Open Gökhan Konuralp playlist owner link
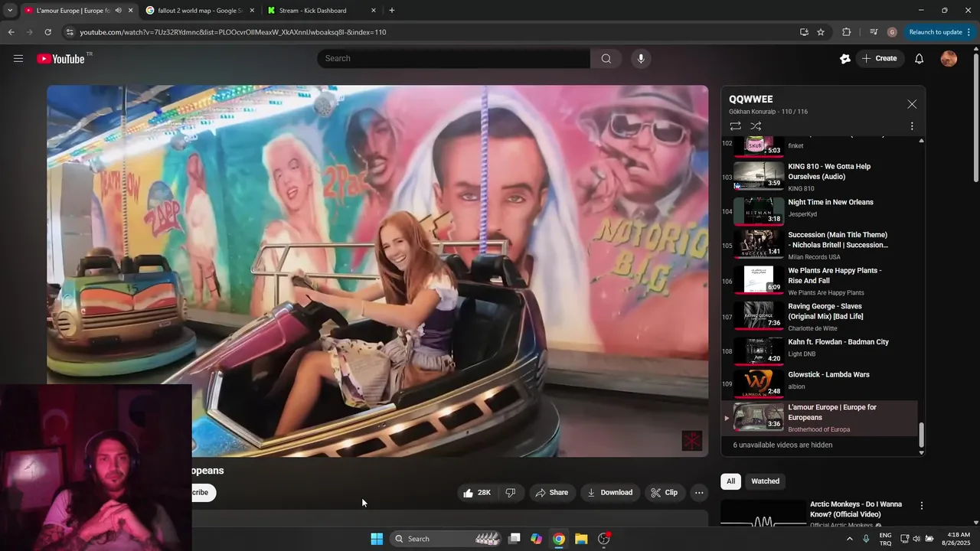Screen dimensions: 980x551 pos(753,112)
